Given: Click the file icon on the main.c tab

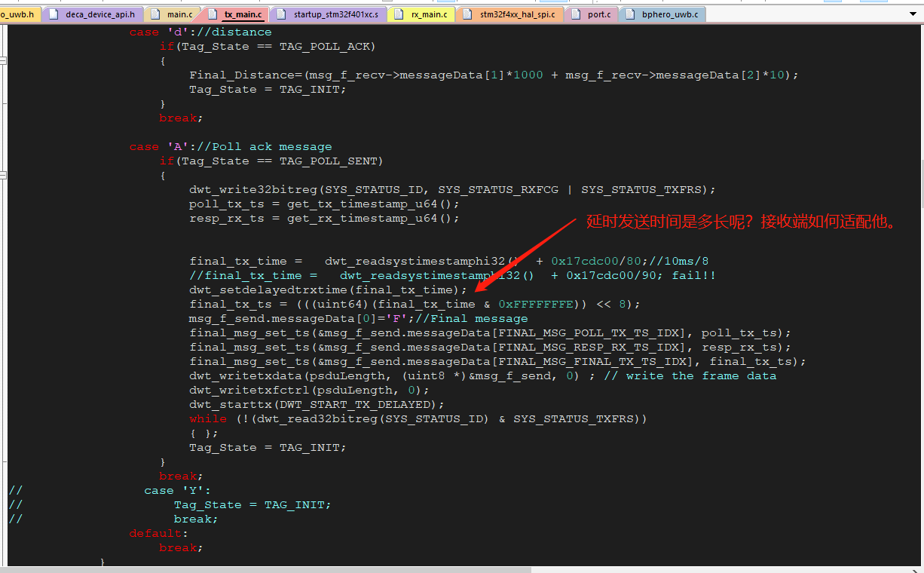Looking at the screenshot, I should (155, 14).
